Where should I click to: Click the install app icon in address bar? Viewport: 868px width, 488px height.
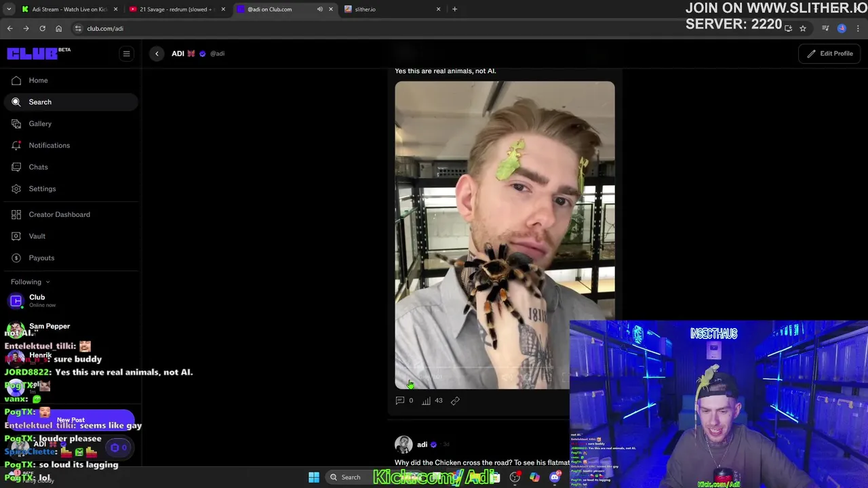pos(788,28)
